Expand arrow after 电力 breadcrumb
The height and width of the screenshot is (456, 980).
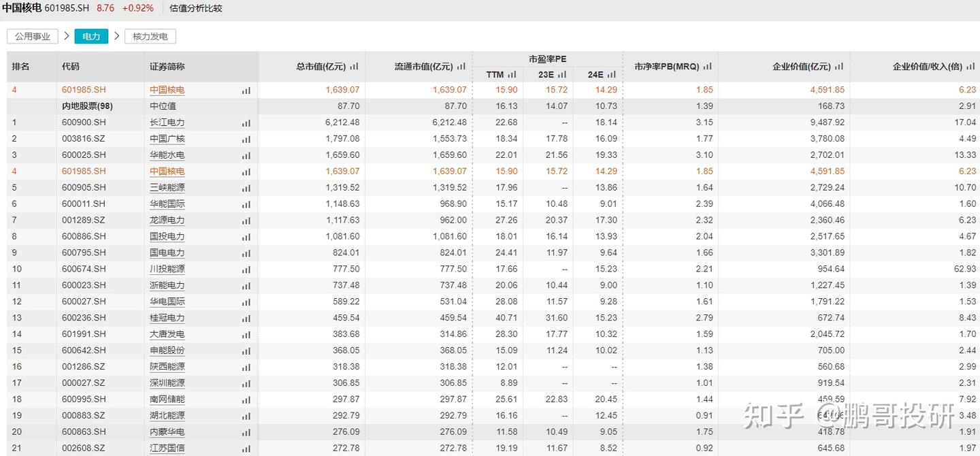116,36
